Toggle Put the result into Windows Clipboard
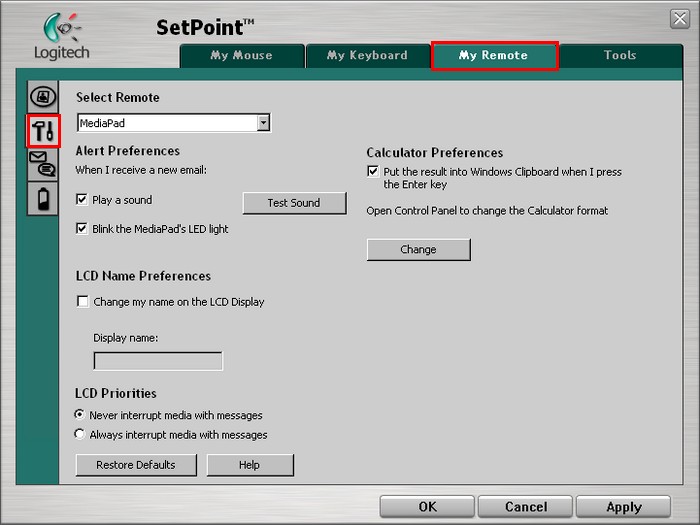 point(373,171)
